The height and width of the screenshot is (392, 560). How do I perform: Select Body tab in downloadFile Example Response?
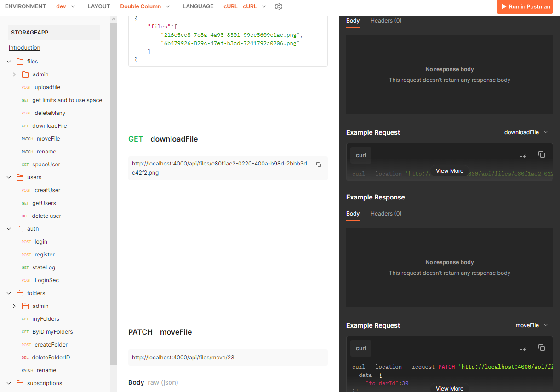pos(353,214)
